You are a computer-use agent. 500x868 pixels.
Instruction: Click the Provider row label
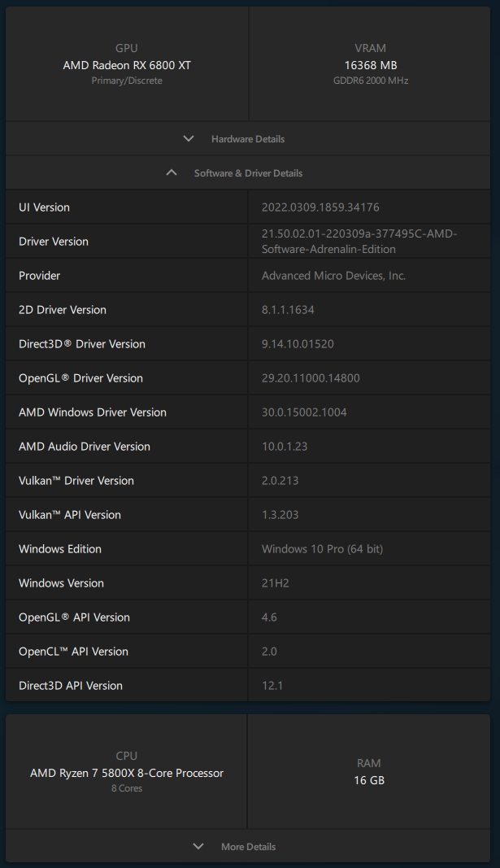point(39,276)
